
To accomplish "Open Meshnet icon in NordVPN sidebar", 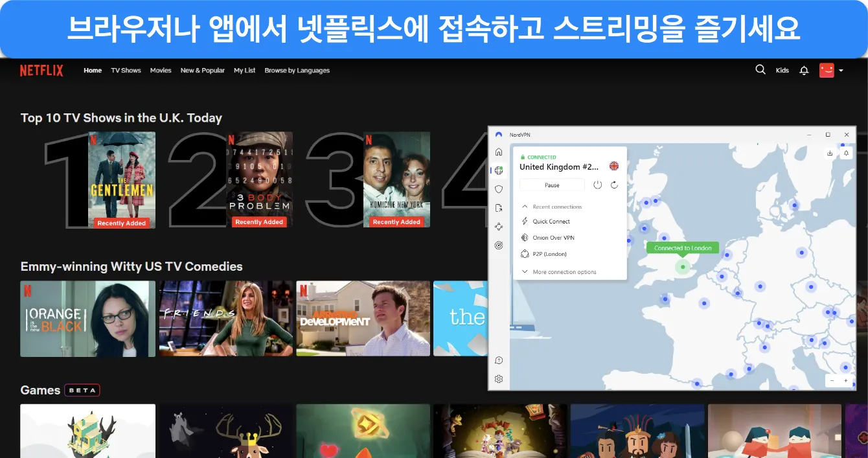I will (x=499, y=227).
